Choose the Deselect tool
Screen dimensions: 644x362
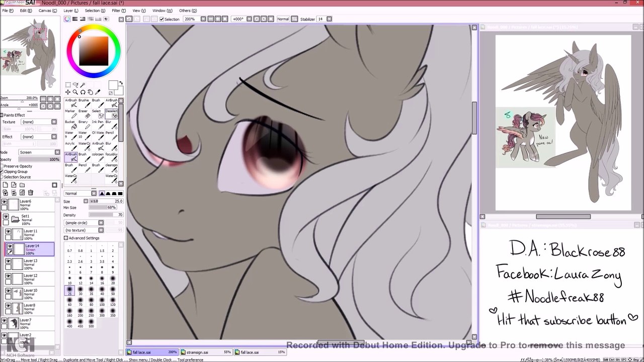point(112,114)
